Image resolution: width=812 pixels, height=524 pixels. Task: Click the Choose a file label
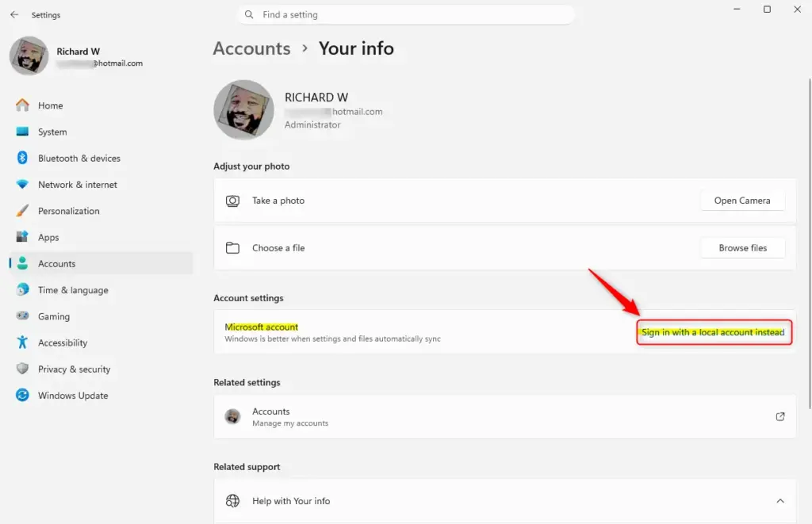tap(278, 248)
